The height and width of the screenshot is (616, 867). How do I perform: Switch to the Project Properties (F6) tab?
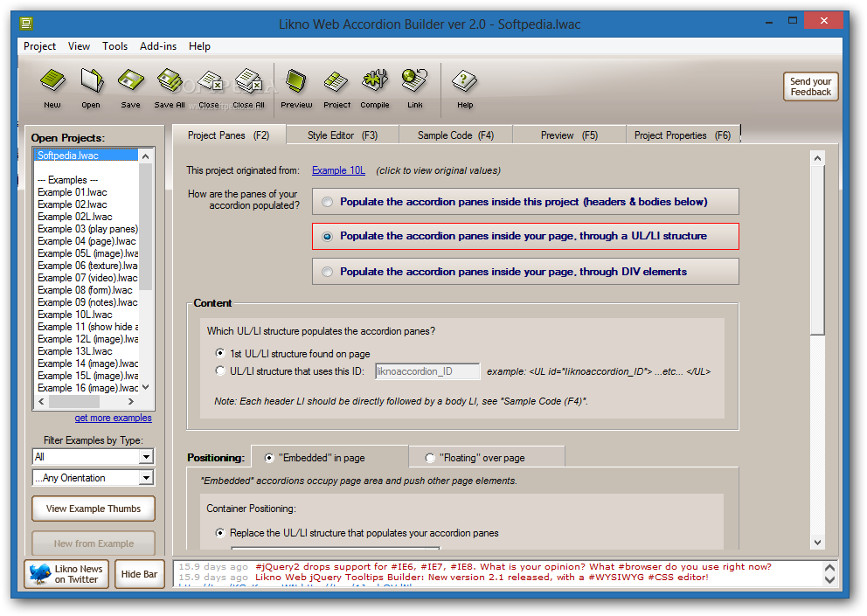(683, 135)
